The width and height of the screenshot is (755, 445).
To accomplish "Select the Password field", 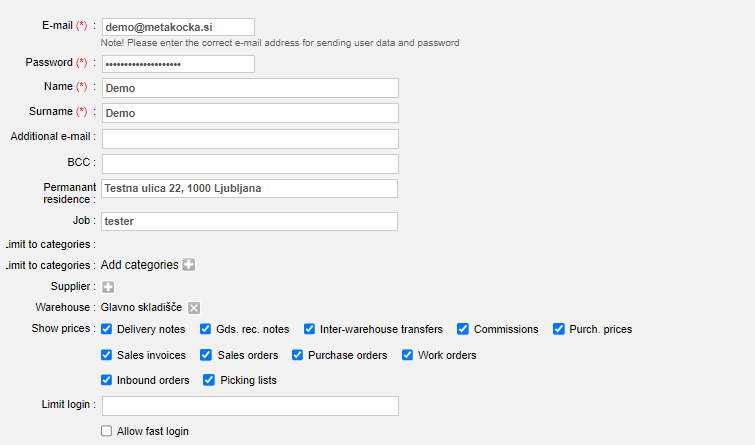I will click(x=178, y=64).
